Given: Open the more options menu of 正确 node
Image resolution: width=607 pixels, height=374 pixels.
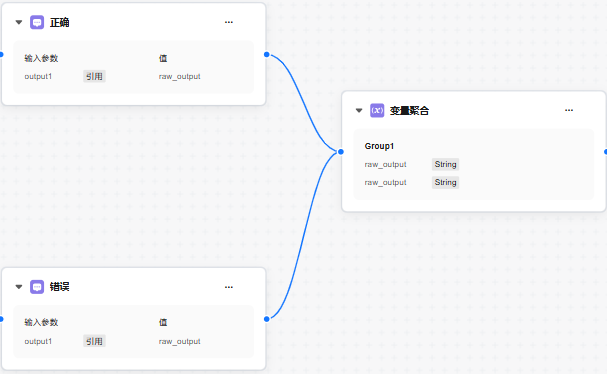Looking at the screenshot, I should tap(229, 22).
